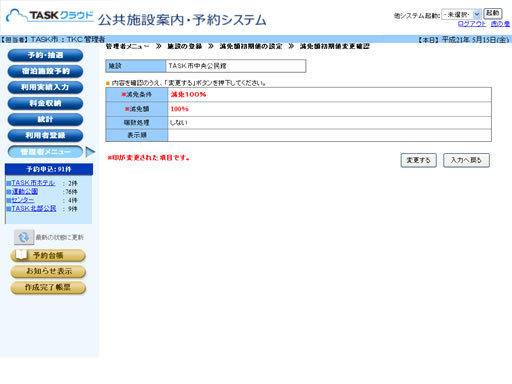Click the 予約申込:91件 header
This screenshot has width=512, height=384.
tap(49, 169)
